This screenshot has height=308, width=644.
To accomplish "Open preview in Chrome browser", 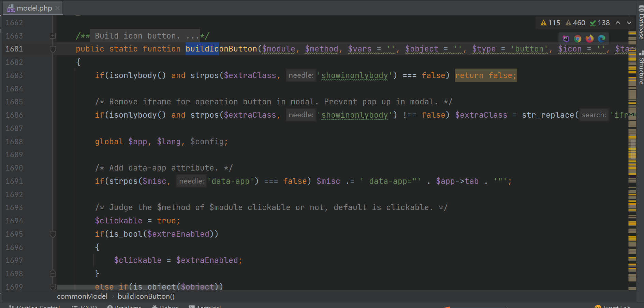I will [x=577, y=39].
